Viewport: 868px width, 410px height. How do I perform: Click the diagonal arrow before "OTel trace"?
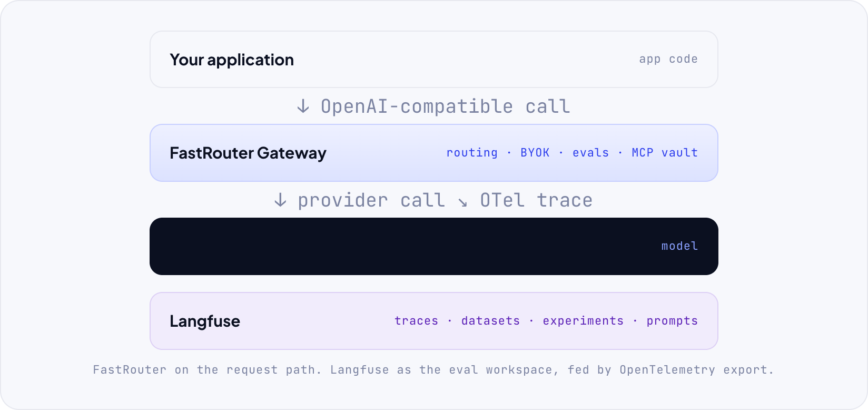point(462,202)
